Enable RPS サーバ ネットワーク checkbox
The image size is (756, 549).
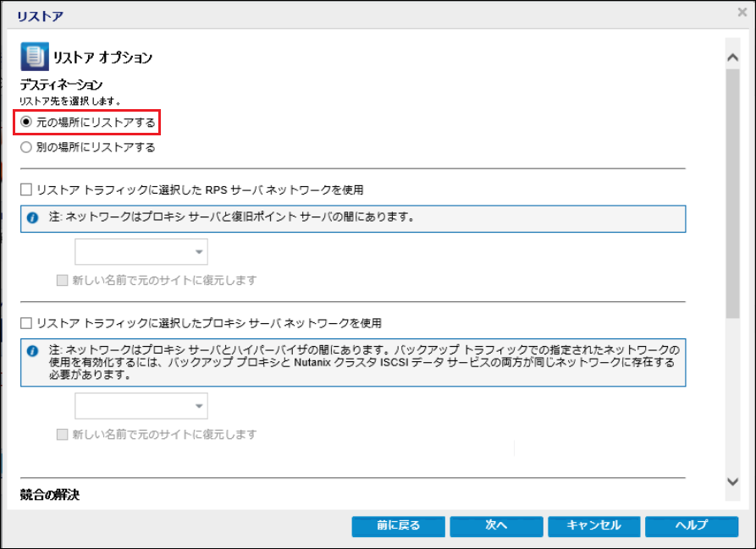pyautogui.click(x=26, y=189)
